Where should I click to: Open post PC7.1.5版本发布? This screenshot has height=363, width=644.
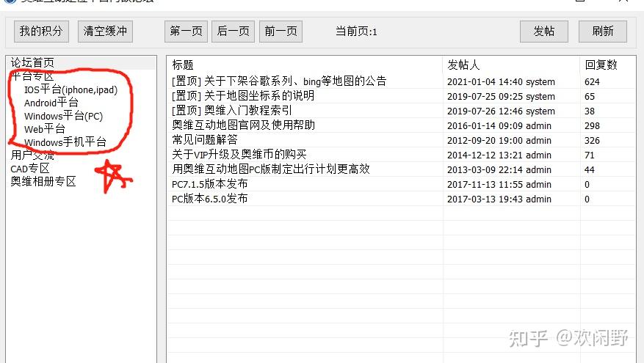(209, 184)
